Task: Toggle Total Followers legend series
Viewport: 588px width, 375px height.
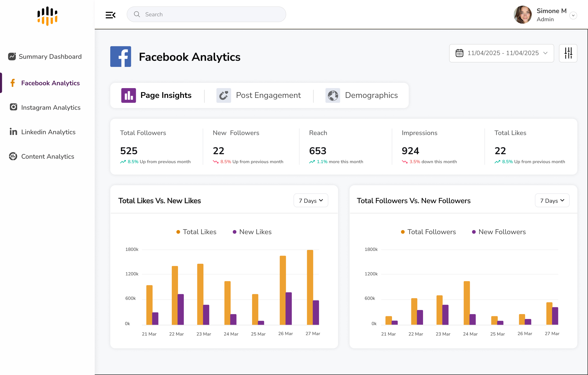Action: [x=428, y=232]
